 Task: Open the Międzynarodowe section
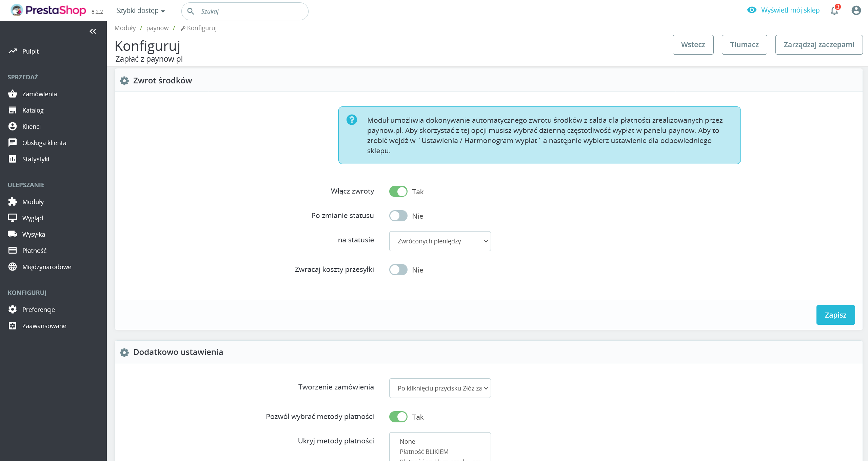46,267
